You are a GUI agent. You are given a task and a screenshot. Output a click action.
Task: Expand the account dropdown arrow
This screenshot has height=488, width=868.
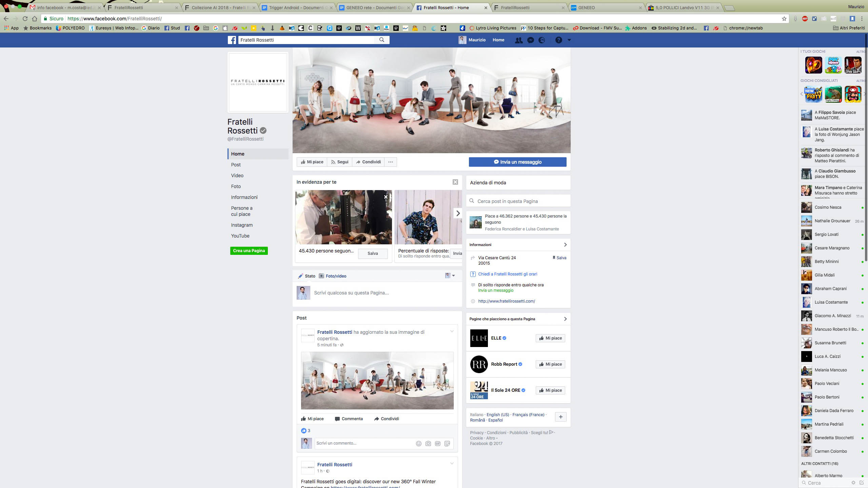coord(569,40)
